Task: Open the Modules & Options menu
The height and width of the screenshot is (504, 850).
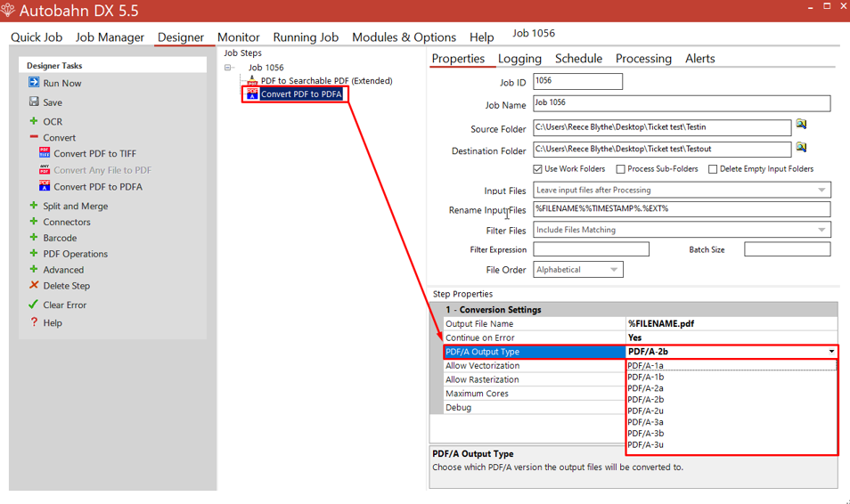Action: [x=404, y=37]
